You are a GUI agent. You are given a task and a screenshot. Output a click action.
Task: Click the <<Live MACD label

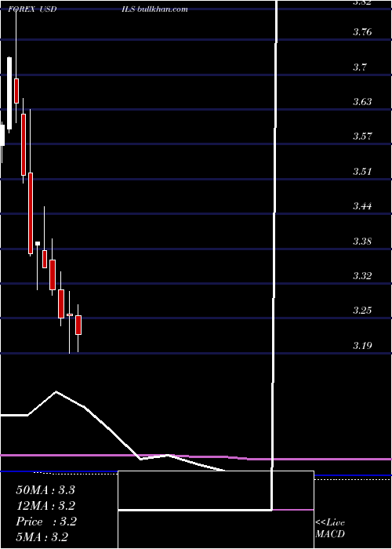330,528
